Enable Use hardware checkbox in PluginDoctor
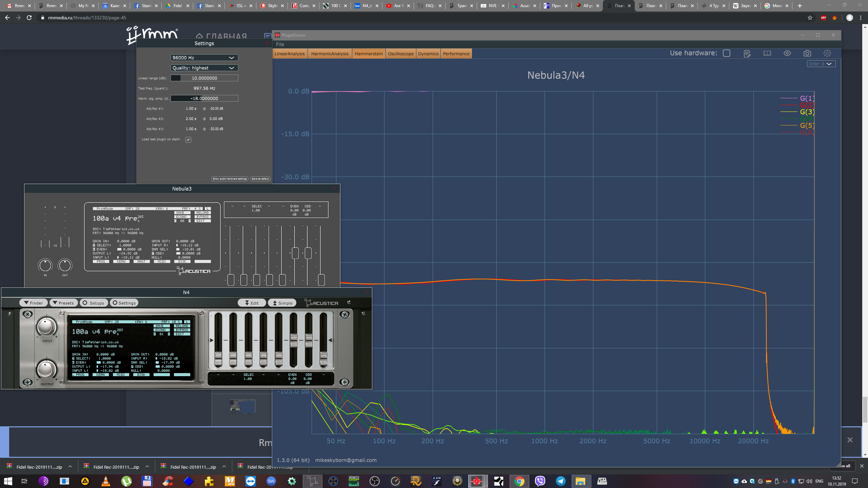Image resolution: width=868 pixels, height=488 pixels. pos(726,53)
